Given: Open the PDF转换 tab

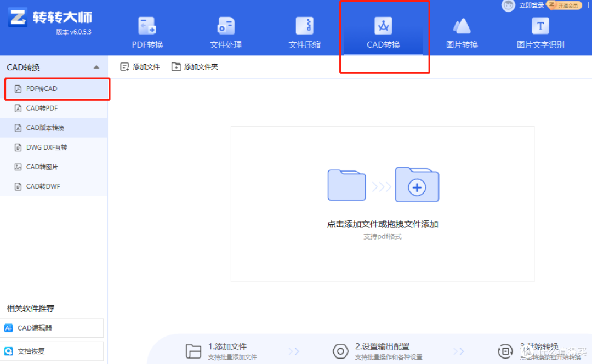Looking at the screenshot, I should tap(147, 33).
